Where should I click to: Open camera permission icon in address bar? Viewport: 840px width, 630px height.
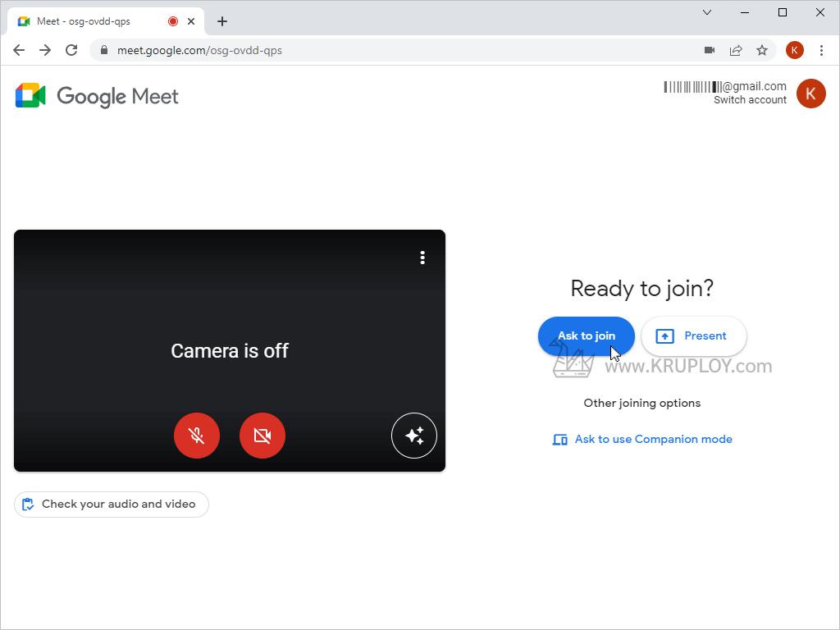[x=710, y=50]
